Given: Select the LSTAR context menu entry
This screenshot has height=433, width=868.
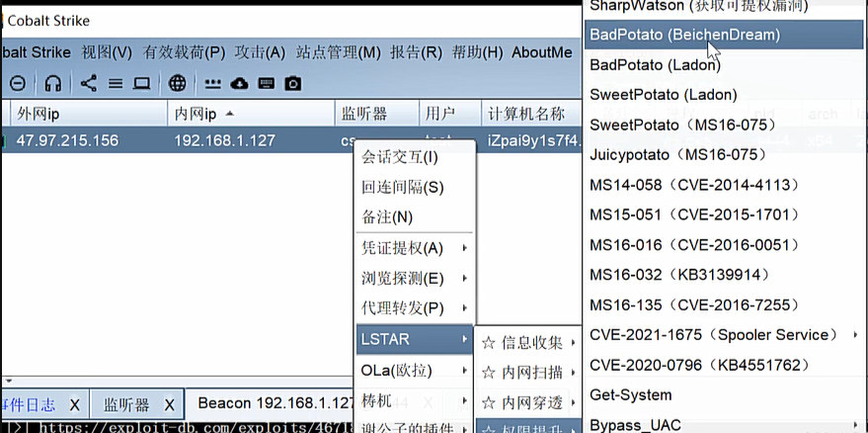Looking at the screenshot, I should (x=416, y=339).
